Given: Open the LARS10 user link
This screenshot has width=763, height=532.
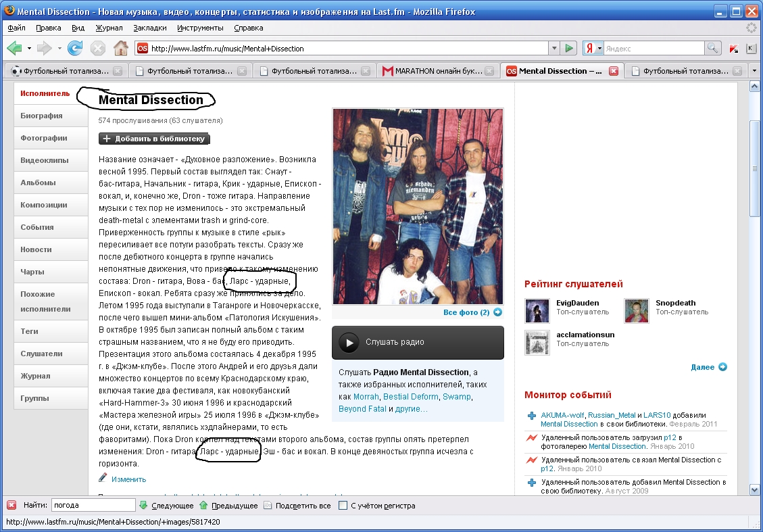Looking at the screenshot, I should click(657, 415).
